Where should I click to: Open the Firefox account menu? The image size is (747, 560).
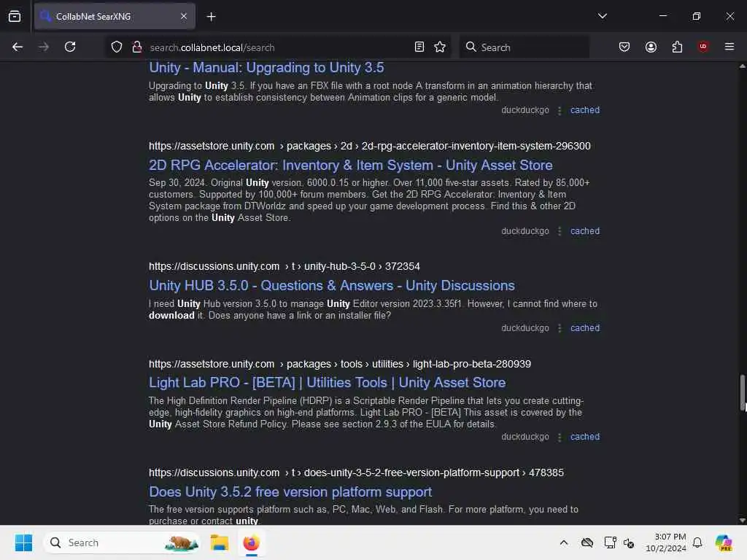click(x=651, y=47)
